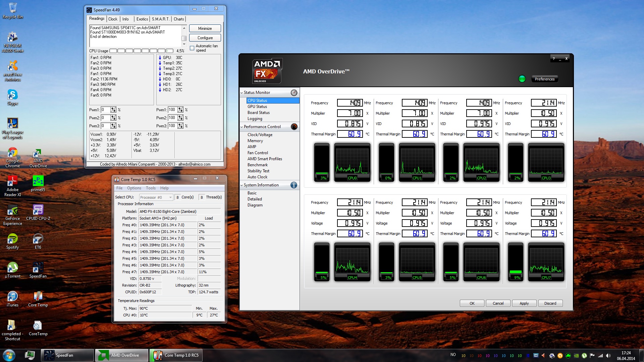Open the Select CPU Processor #0 dropdown

pyautogui.click(x=156, y=197)
